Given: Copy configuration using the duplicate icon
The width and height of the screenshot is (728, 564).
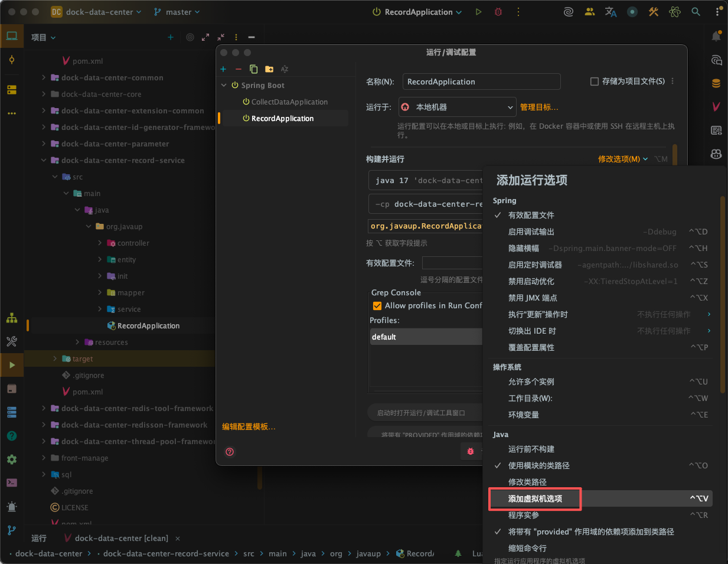Looking at the screenshot, I should [254, 69].
